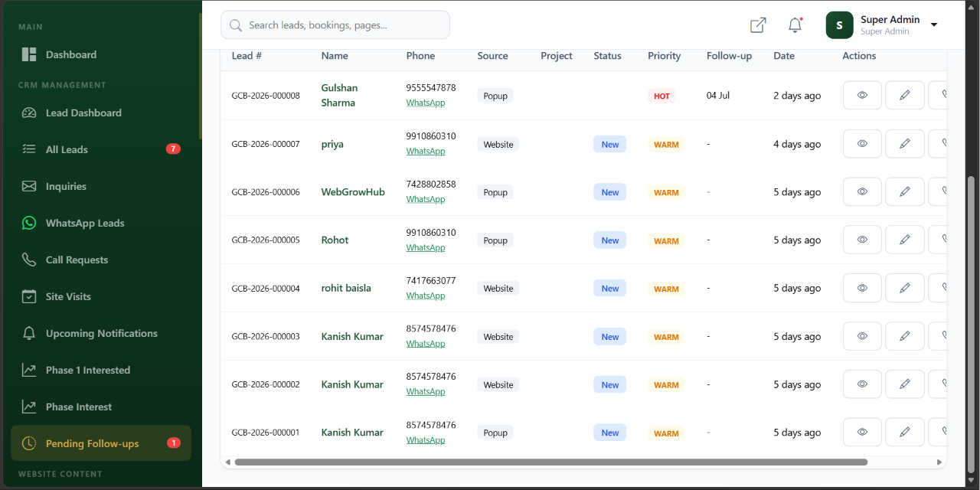Screen dimensions: 980x490
Task: Focus the Search leads, bookings, pages field
Action: [335, 25]
